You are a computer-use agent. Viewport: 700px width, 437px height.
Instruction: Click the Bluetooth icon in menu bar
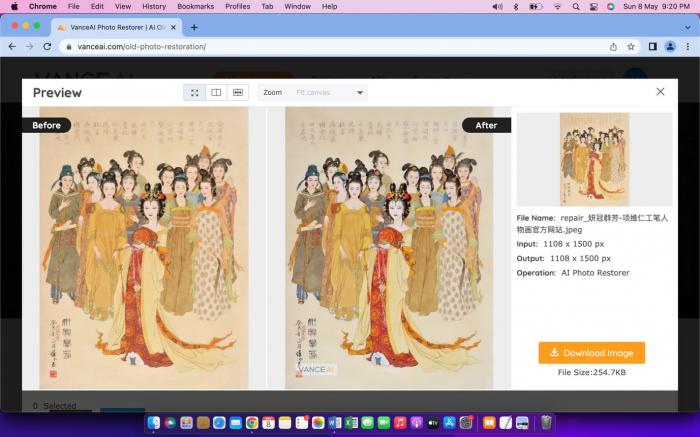(516, 6)
